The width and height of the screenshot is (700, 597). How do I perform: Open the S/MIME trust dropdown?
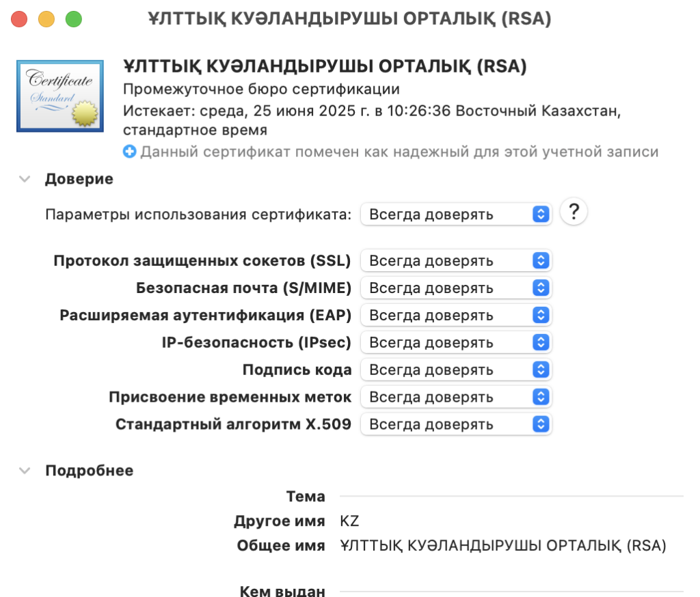click(456, 288)
